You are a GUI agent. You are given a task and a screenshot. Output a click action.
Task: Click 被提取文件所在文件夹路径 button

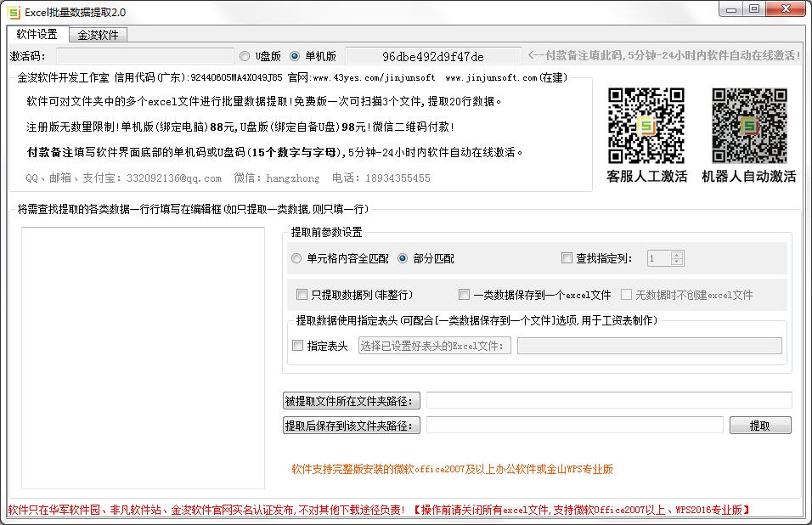(x=353, y=401)
